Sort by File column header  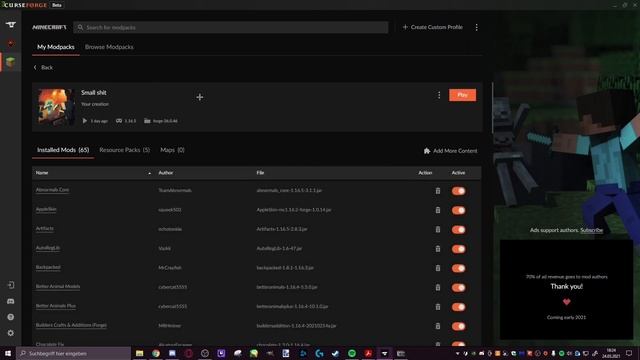[260, 173]
